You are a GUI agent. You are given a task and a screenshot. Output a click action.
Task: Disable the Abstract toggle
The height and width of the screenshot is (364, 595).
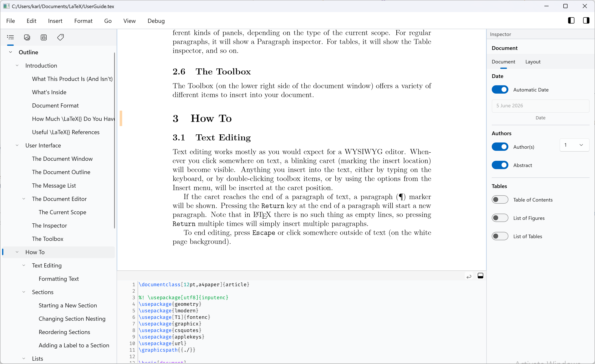[x=500, y=165]
